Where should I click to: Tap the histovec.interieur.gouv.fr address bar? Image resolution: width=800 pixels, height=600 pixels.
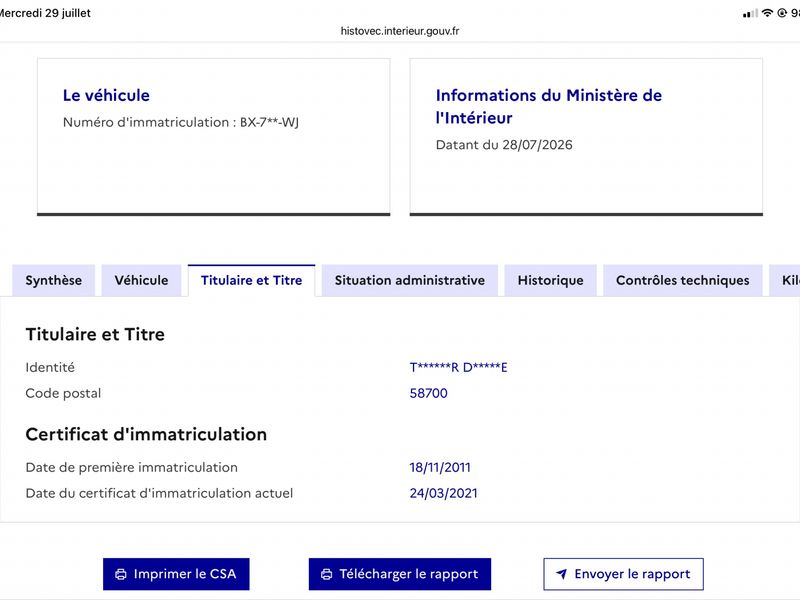coord(400,31)
